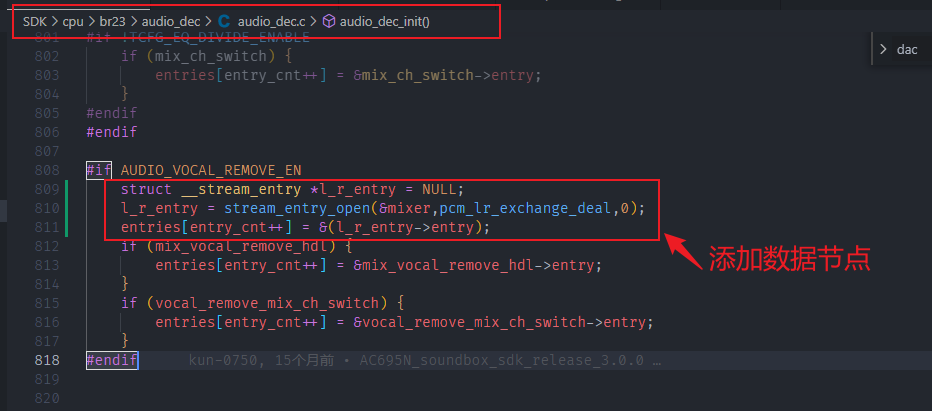The height and width of the screenshot is (411, 932).
Task: Click line number 805 in gutter
Action: click(47, 113)
